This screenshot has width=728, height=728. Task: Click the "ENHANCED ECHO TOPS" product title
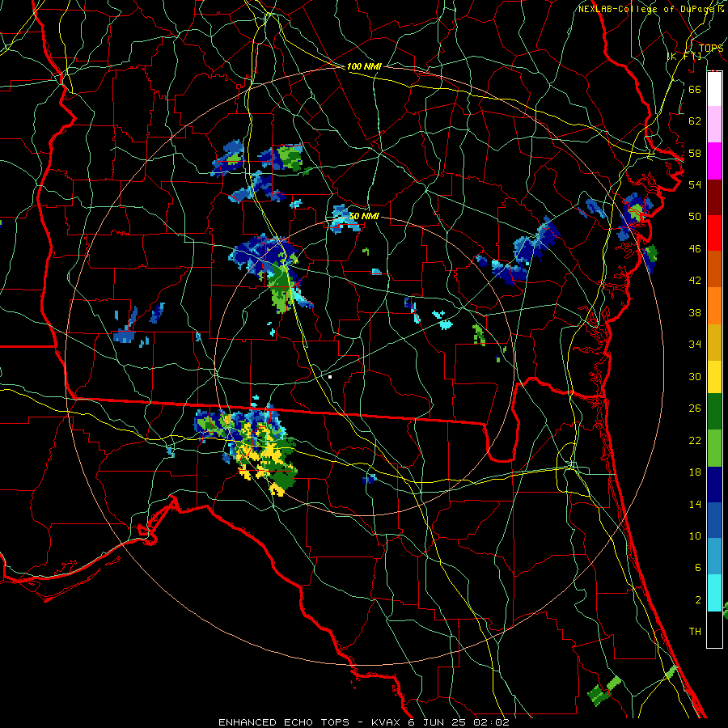coord(284,722)
